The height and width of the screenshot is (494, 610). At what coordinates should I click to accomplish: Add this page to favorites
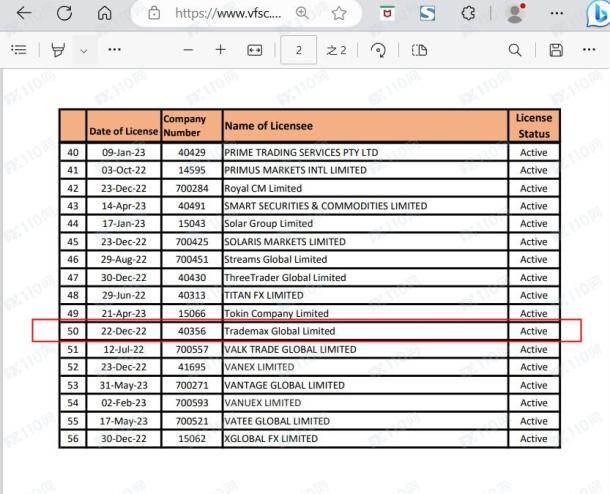coord(339,13)
